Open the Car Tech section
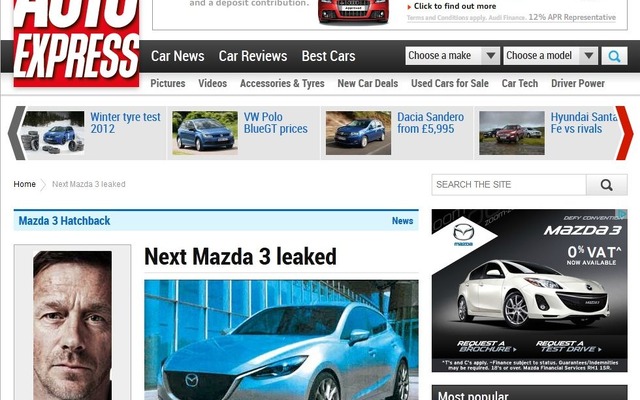 point(520,83)
